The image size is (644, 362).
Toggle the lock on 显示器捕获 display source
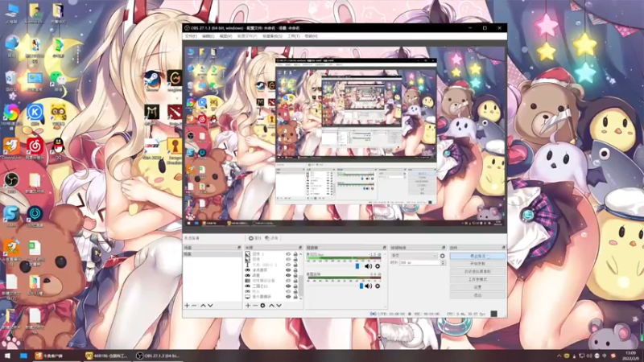click(295, 296)
